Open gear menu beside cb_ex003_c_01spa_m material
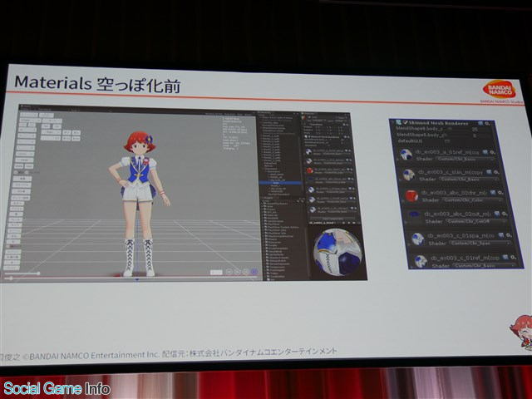The width and height of the screenshot is (532, 399). pyautogui.click(x=509, y=235)
